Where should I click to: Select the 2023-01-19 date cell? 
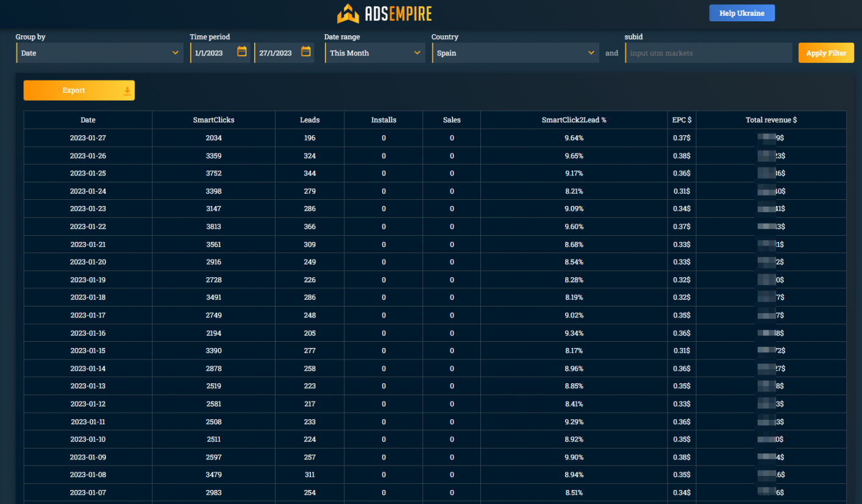click(x=88, y=280)
